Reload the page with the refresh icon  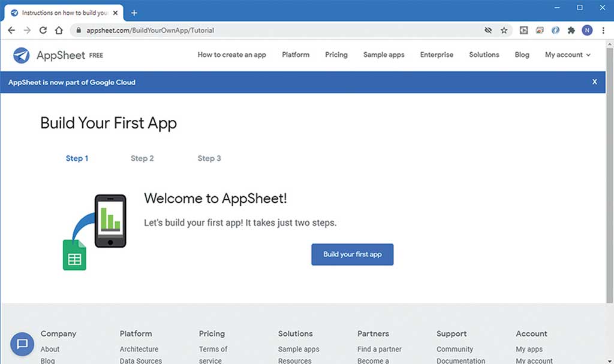tap(43, 30)
